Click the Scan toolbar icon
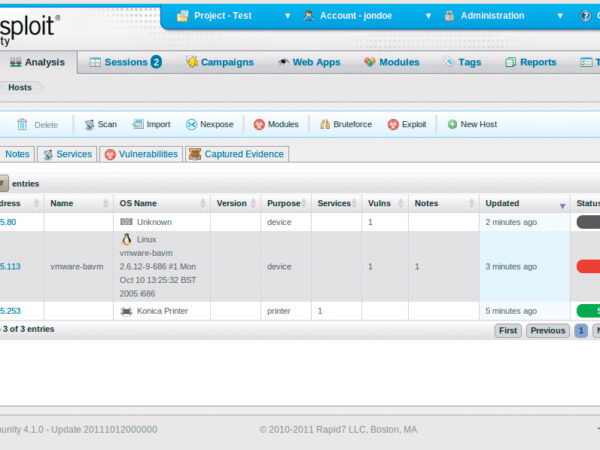600x450 pixels. click(x=90, y=125)
